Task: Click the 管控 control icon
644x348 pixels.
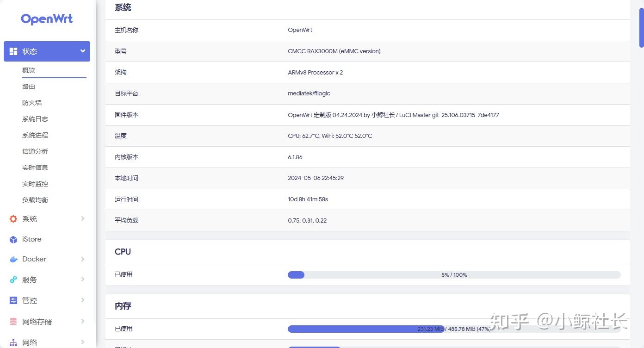Action: 13,300
